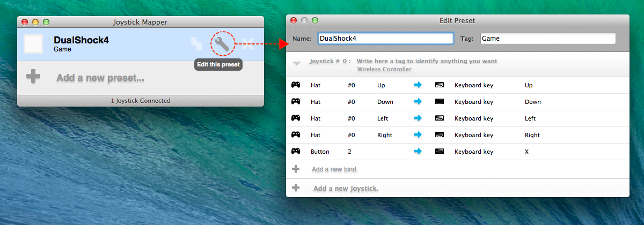Click 'Game' tag under DualShock4 in Joystick Mapper
Screen dimensions: 644x225
63,49
